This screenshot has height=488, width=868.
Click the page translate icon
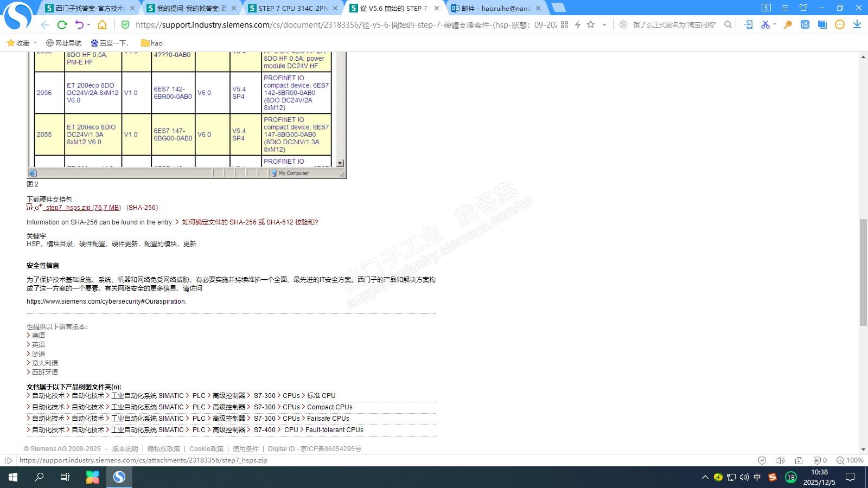pos(805,24)
